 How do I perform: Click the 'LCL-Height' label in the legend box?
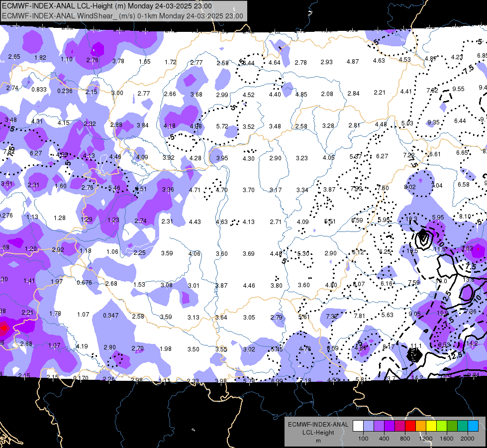tap(318, 433)
